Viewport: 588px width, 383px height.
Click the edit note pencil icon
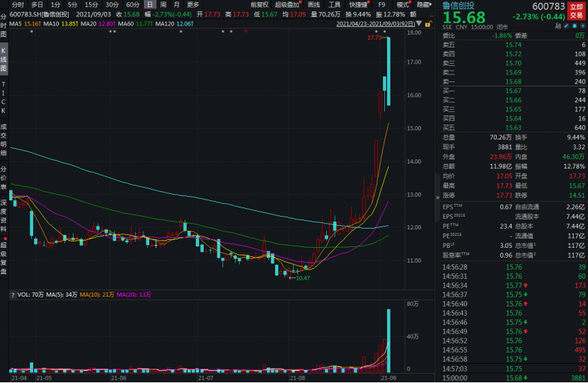566,26
